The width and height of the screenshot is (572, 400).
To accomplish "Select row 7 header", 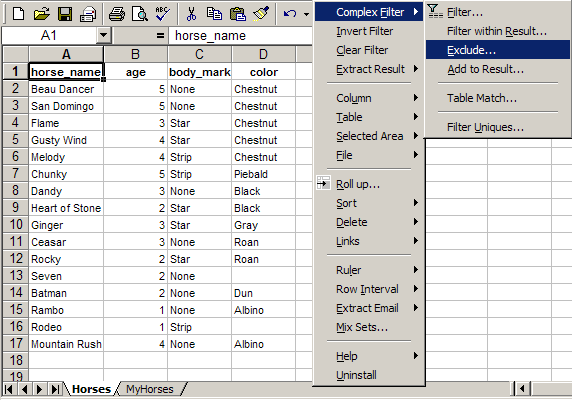I will 15,173.
